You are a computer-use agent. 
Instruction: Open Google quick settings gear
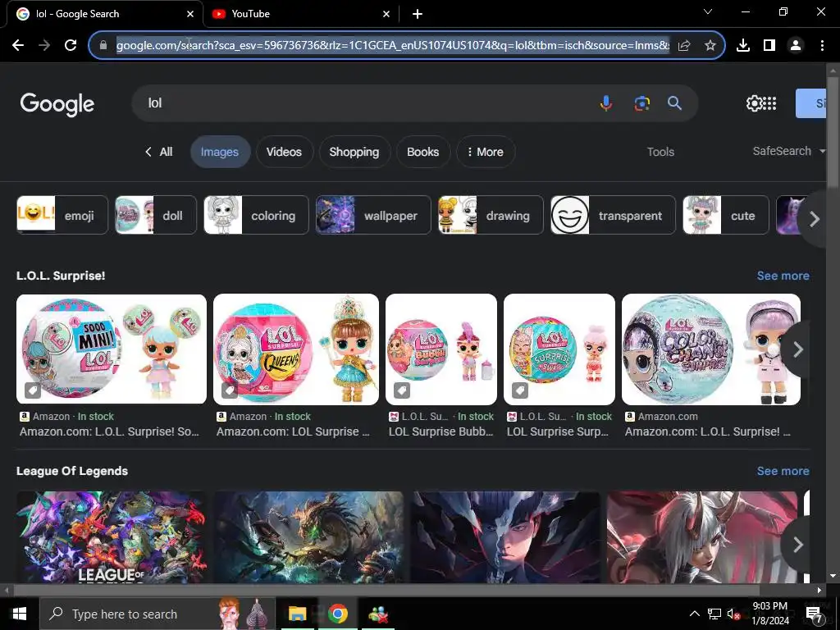[x=754, y=103]
